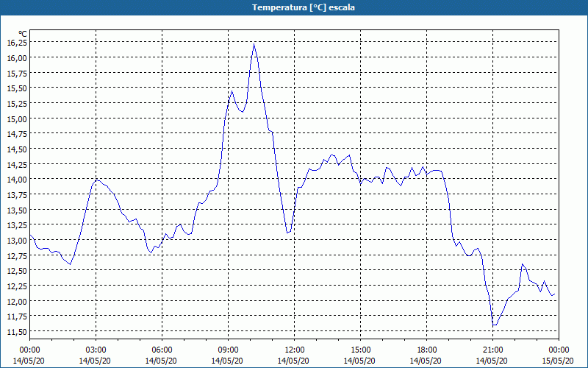Click the '03:00' time axis label
Screen dimensions: 588x368
click(x=96, y=350)
